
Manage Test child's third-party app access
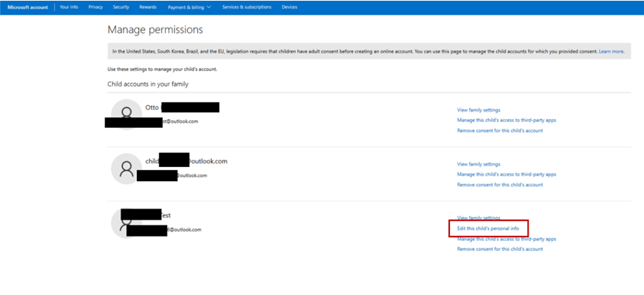[x=506, y=239]
